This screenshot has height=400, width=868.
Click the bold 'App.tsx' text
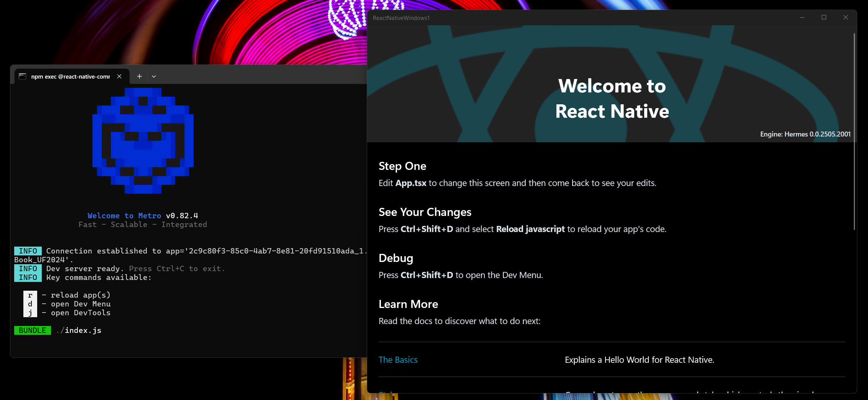[411, 183]
